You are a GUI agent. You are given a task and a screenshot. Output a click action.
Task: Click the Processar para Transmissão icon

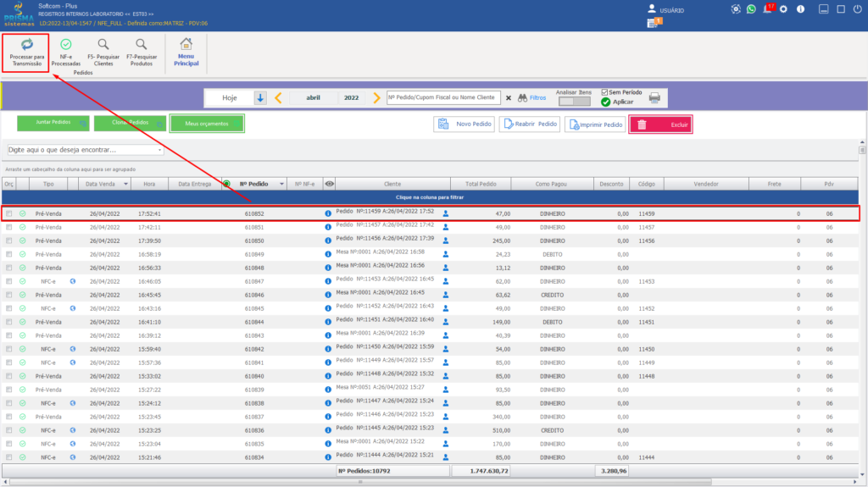click(26, 44)
